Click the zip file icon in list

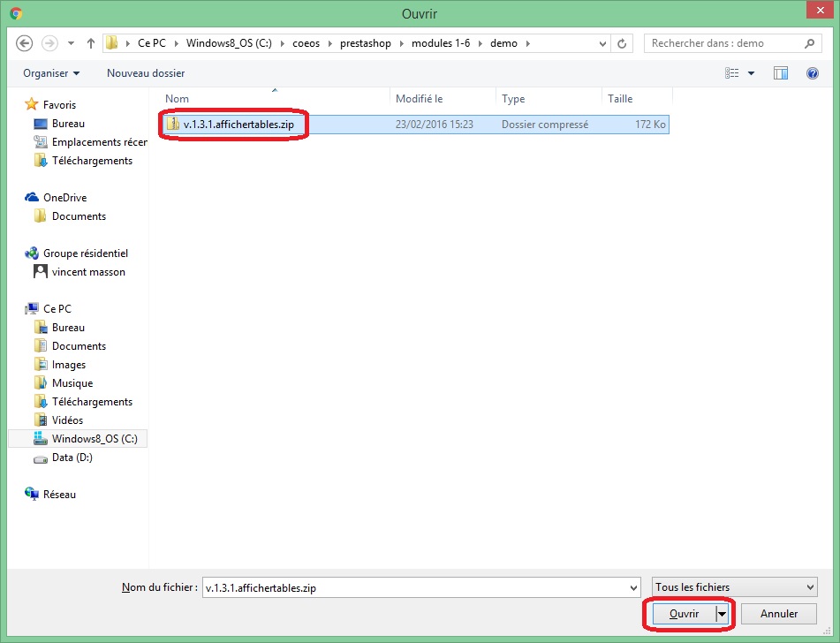(172, 125)
